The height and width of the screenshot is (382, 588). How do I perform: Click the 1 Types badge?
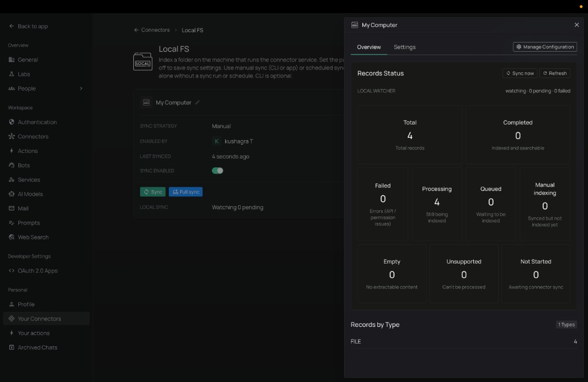[566, 325]
